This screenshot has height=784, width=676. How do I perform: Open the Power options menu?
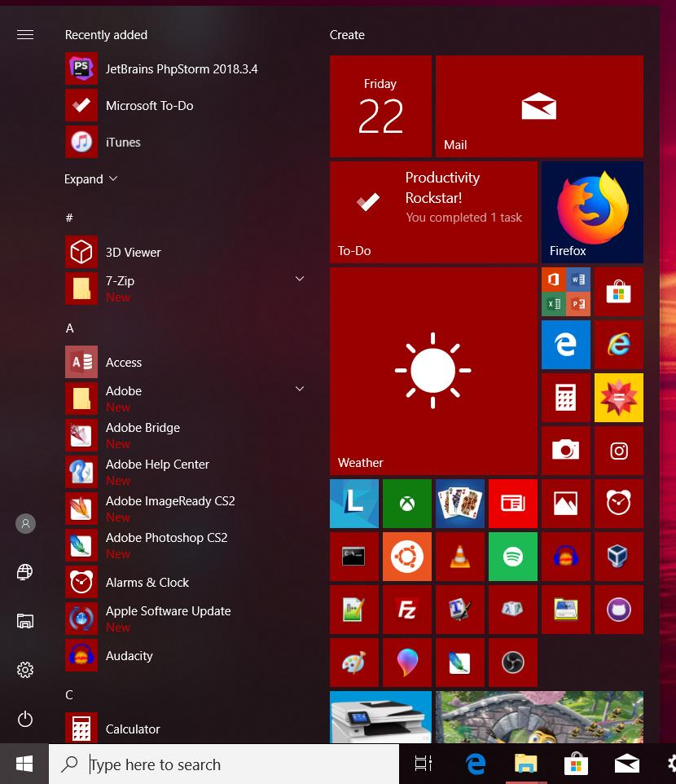click(x=25, y=719)
